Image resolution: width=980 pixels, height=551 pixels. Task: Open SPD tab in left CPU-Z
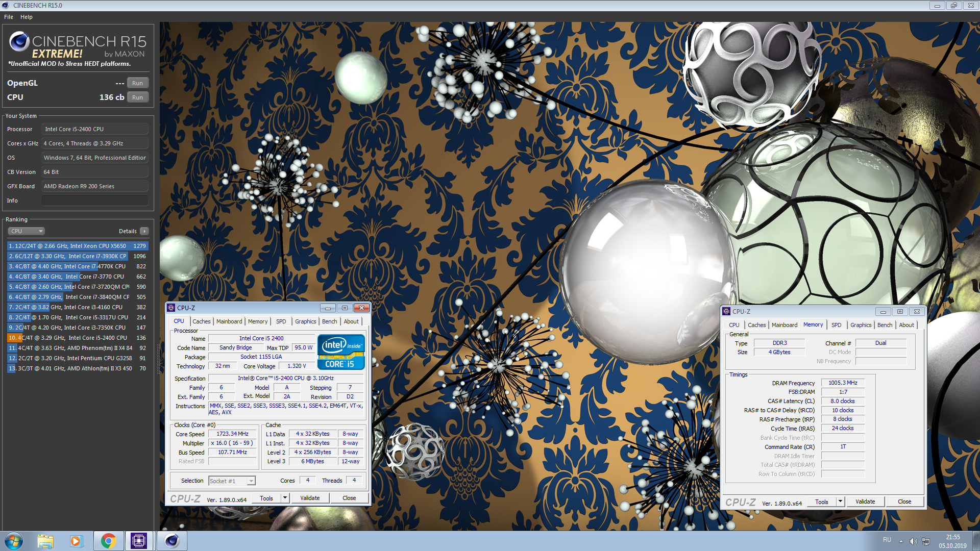pos(281,321)
